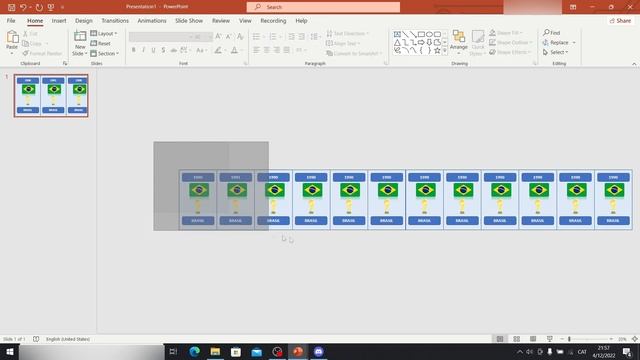Image resolution: width=640 pixels, height=360 pixels.
Task: Open the Change Case dropdown
Action: (201, 50)
